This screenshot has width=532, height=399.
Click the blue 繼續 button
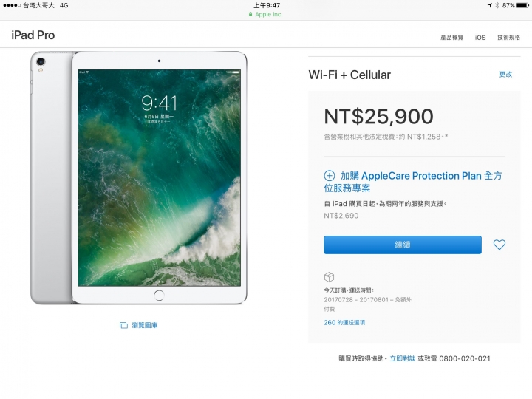pos(403,245)
